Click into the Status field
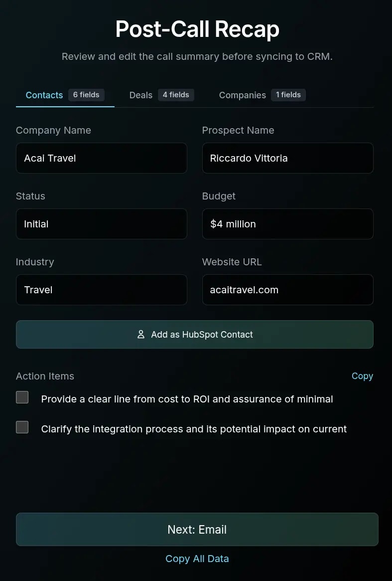392x581 pixels. (x=102, y=224)
